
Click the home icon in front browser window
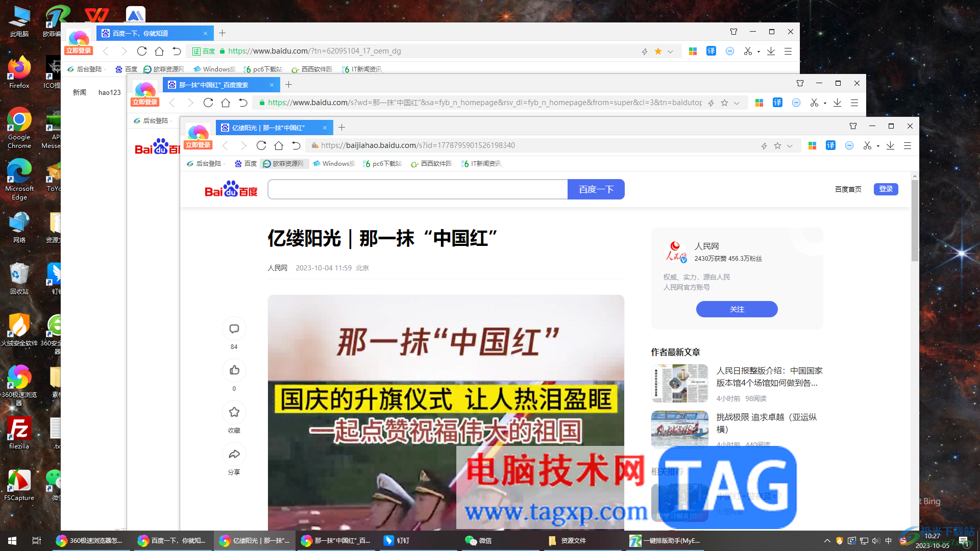(x=279, y=146)
